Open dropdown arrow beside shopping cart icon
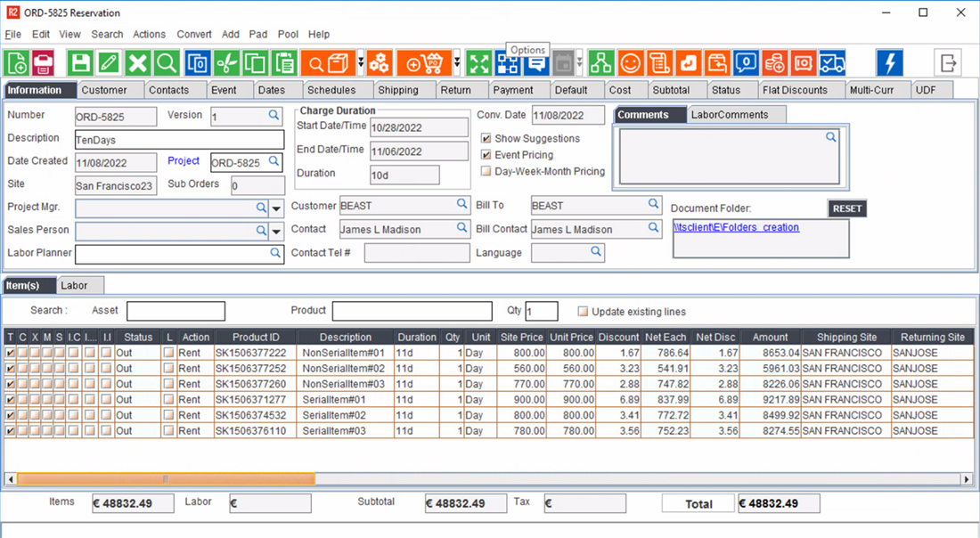 457,63
